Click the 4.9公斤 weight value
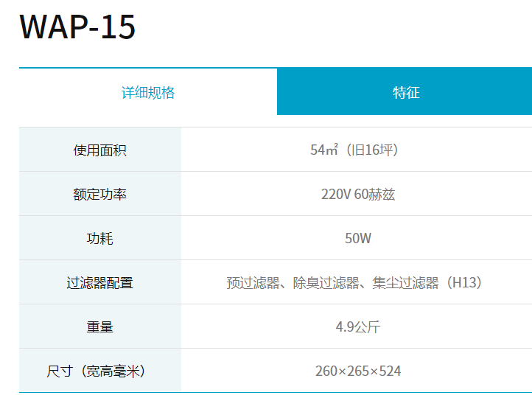Image resolution: width=532 pixels, height=398 pixels. coord(358,327)
